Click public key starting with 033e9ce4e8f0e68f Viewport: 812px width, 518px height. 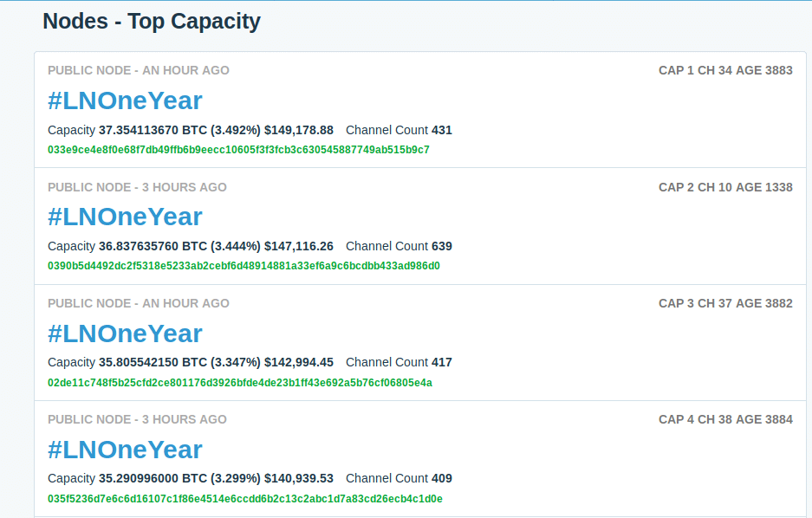click(238, 150)
